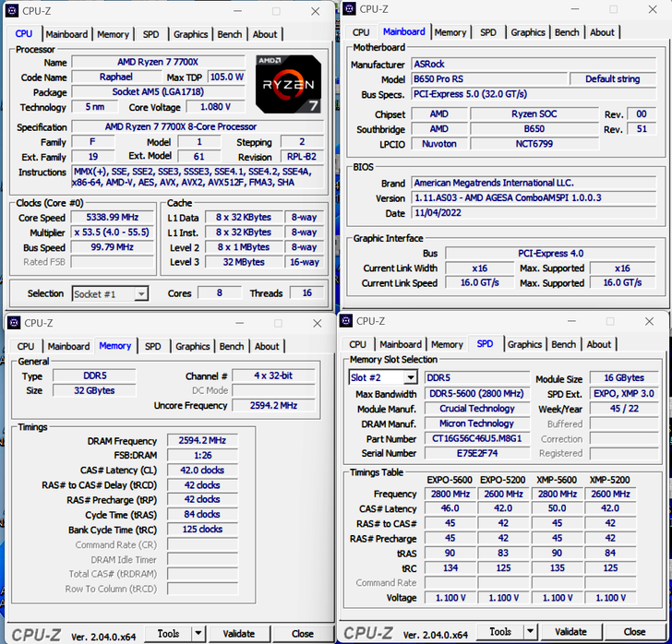Choose About tab in the SPD window

click(599, 344)
